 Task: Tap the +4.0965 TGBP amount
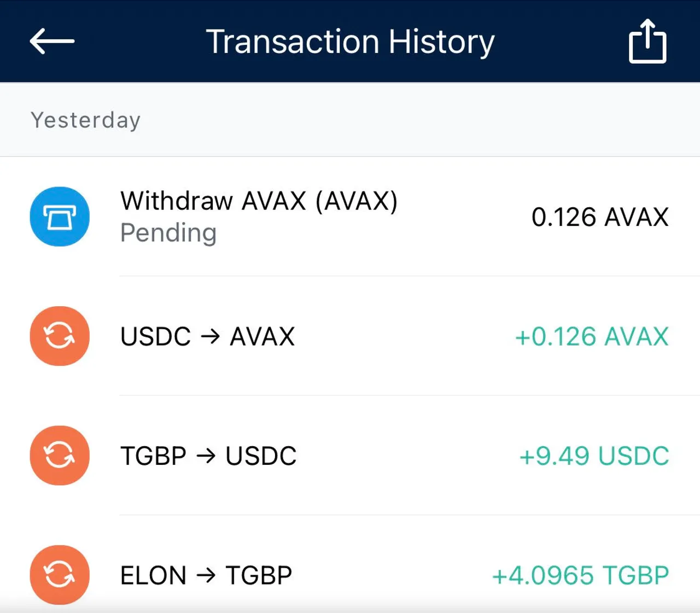(x=580, y=575)
